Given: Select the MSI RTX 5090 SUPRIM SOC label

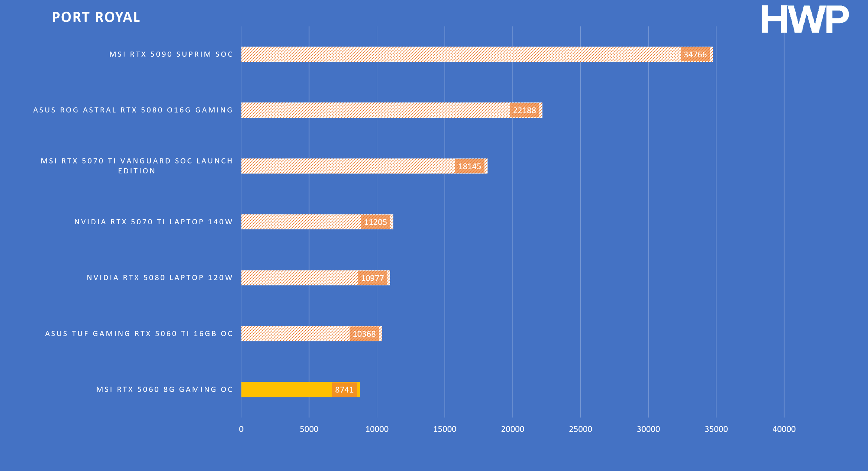Looking at the screenshot, I should [x=171, y=54].
